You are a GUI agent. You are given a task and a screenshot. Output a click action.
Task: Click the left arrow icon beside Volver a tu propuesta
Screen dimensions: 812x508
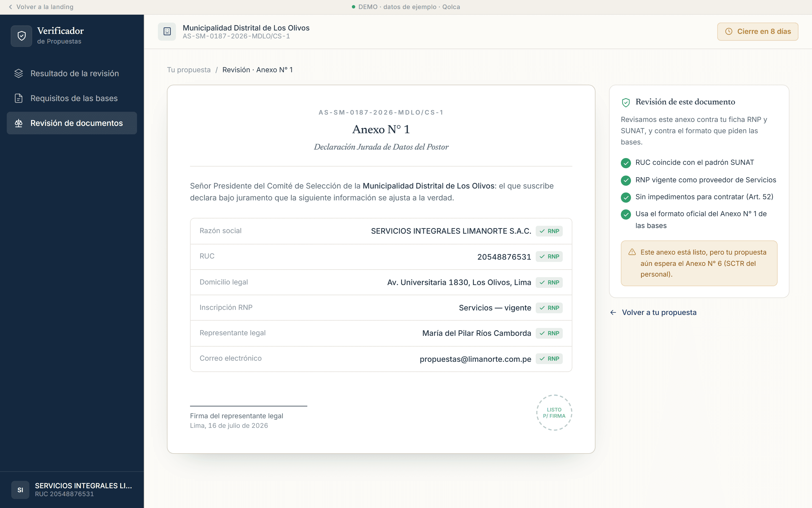click(613, 312)
